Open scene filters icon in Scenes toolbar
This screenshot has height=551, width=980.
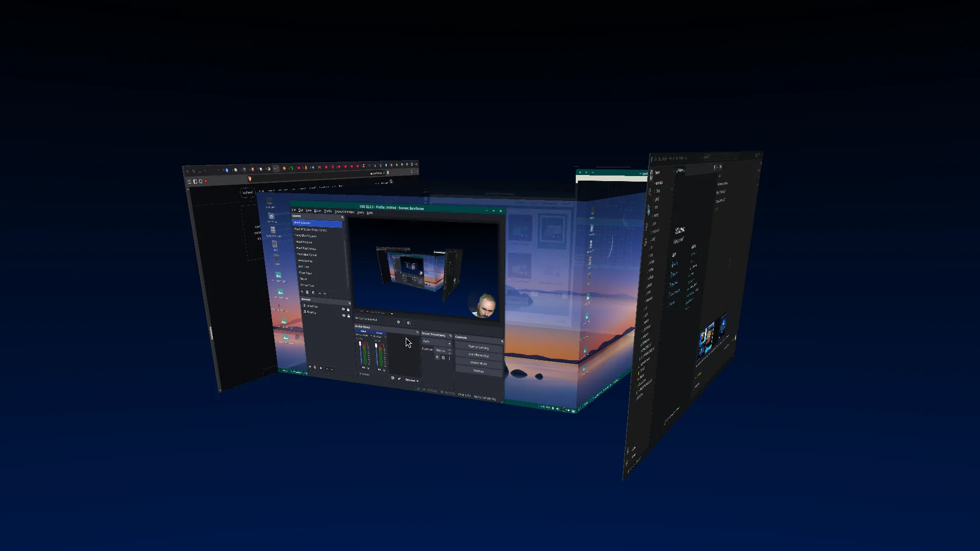click(x=313, y=293)
